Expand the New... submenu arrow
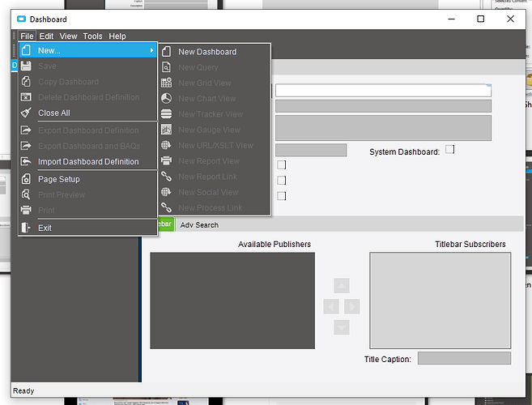Image resolution: width=532 pixels, height=405 pixels. tap(151, 50)
